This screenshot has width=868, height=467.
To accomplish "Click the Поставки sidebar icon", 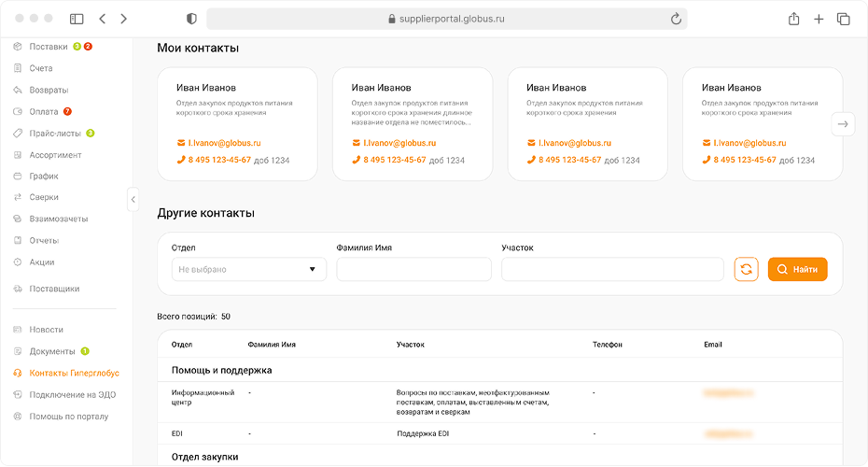I will [18, 47].
